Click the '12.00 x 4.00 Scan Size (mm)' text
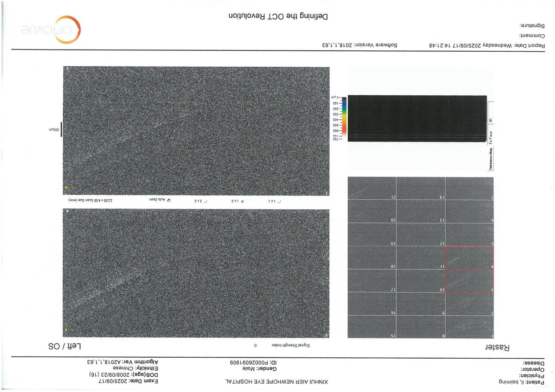Image resolution: width=555 pixels, height=392 pixels. tap(90, 201)
